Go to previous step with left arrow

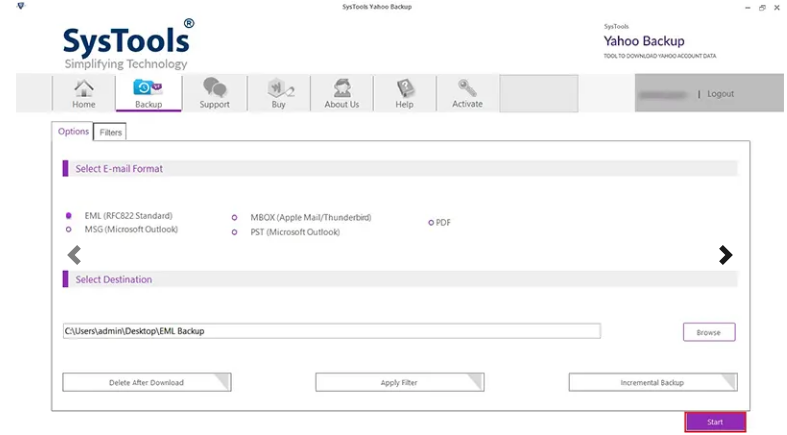pos(74,255)
